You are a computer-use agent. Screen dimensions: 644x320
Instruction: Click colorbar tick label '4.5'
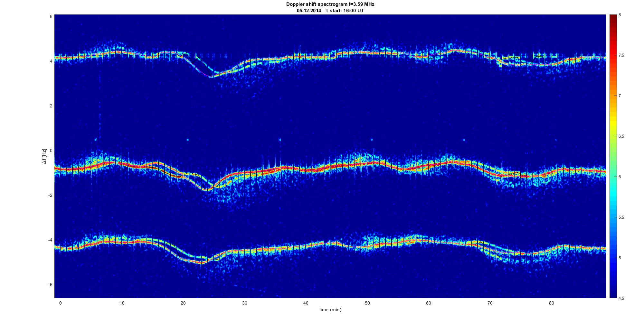point(621,298)
